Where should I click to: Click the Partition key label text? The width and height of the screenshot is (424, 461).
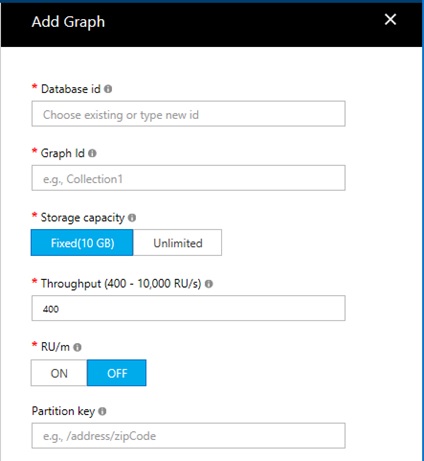[x=63, y=411]
